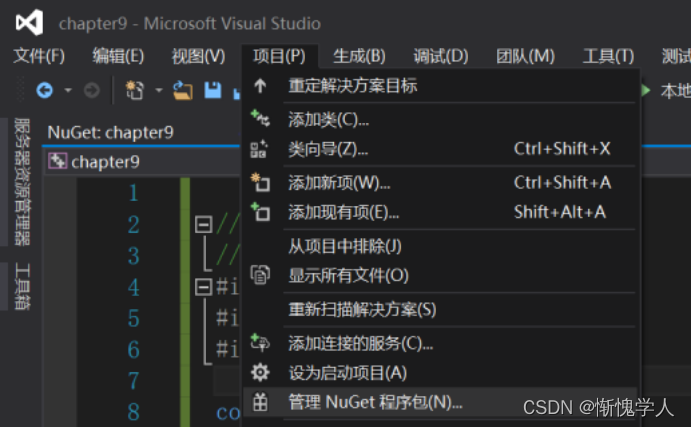691x428 pixels.
Task: Open the 团队(M) menu
Action: point(525,56)
